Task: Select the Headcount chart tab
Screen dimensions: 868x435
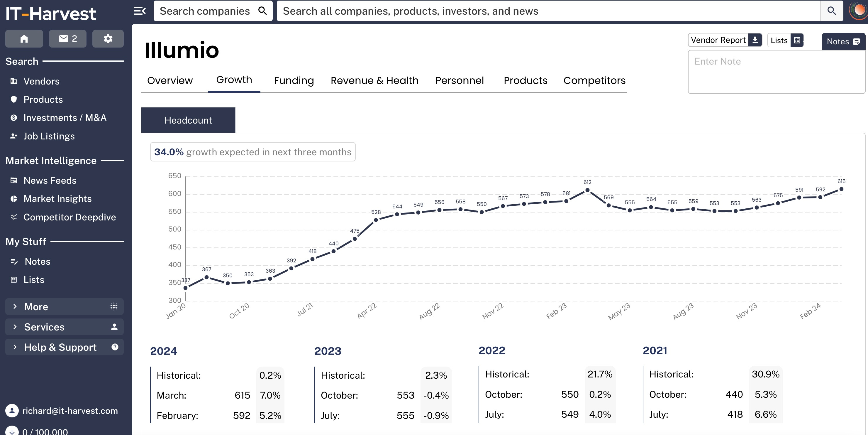Action: (x=188, y=120)
